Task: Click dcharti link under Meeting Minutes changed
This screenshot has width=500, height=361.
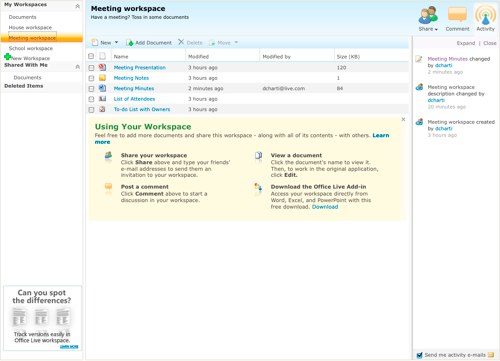Action: point(443,65)
